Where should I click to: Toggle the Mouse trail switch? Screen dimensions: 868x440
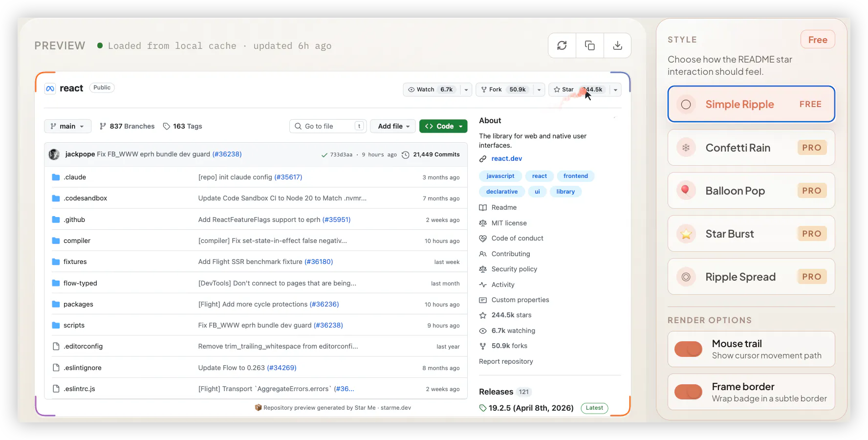(689, 349)
